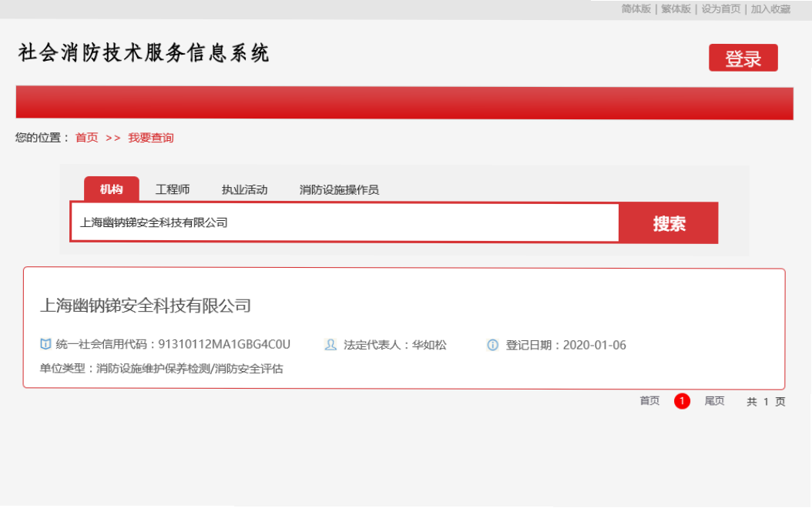Click the 登录 login button
The width and height of the screenshot is (812, 508).
743,58
